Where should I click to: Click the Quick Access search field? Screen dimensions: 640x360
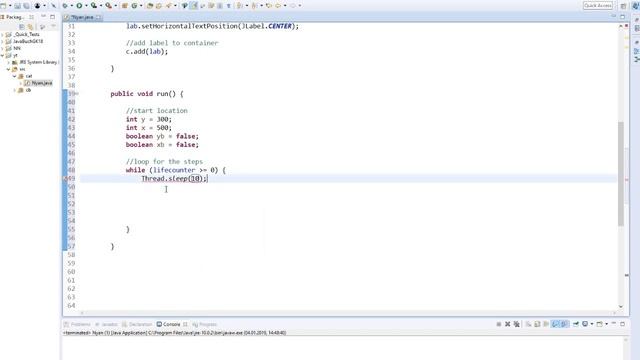click(598, 6)
